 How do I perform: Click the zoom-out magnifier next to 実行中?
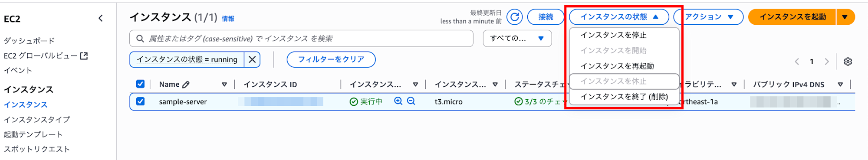[411, 101]
